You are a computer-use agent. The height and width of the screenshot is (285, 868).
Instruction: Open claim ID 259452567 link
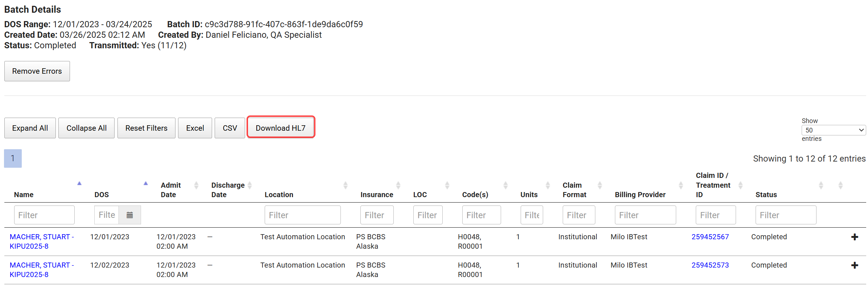pyautogui.click(x=710, y=237)
